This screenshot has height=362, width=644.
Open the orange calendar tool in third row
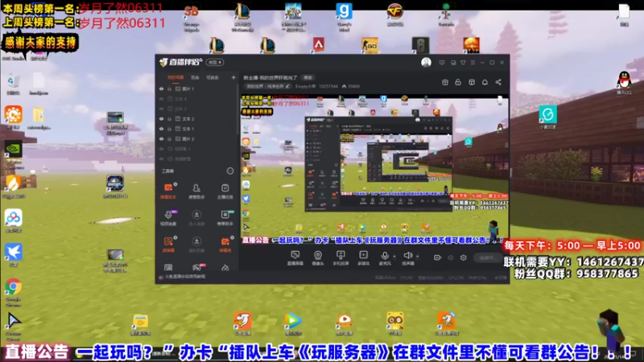click(225, 245)
